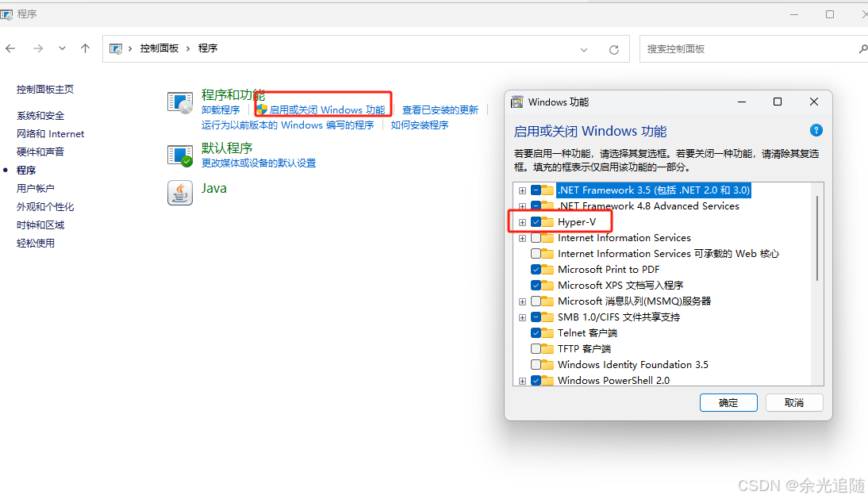868x499 pixels.
Task: Click the 默认程序 green icon
Action: click(x=180, y=153)
